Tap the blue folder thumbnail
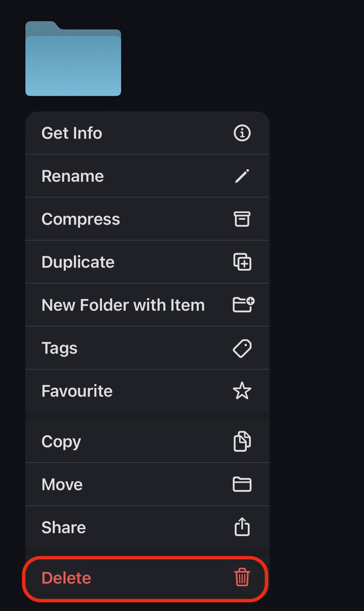Image resolution: width=364 pixels, height=611 pixels. point(73,59)
